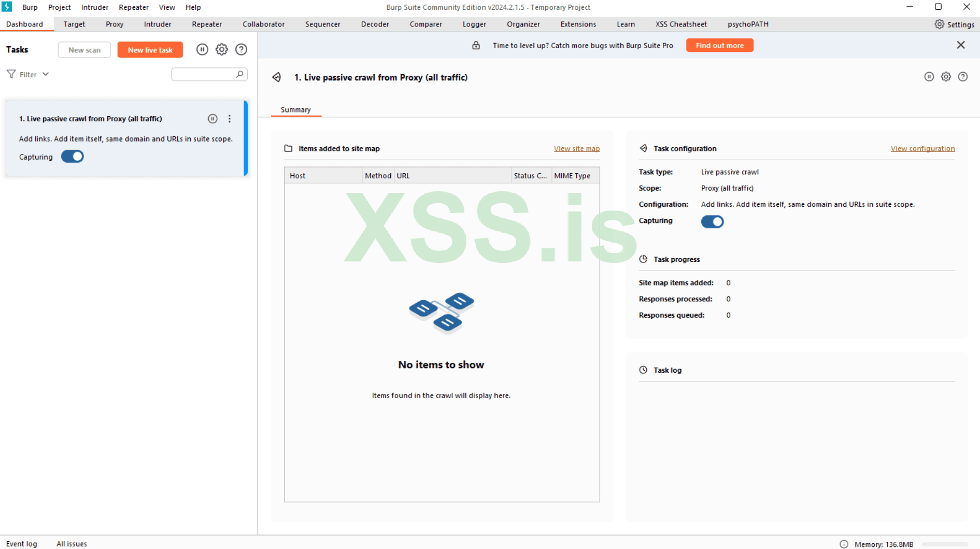Click the memory usage bar
Viewport: 980px width, 549px height.
point(945,544)
